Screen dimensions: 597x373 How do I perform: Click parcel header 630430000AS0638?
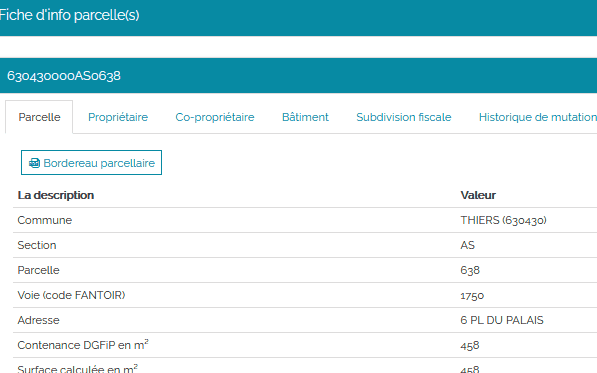click(x=64, y=76)
